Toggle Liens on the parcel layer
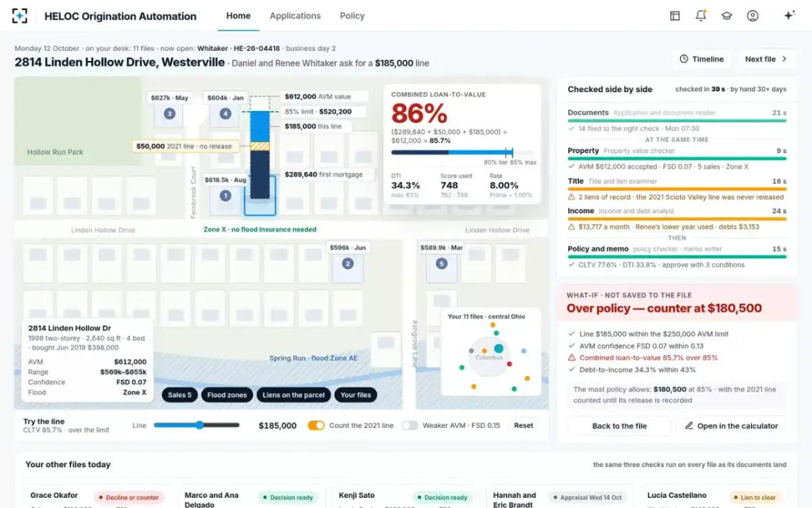This screenshot has width=812, height=508. [x=294, y=395]
